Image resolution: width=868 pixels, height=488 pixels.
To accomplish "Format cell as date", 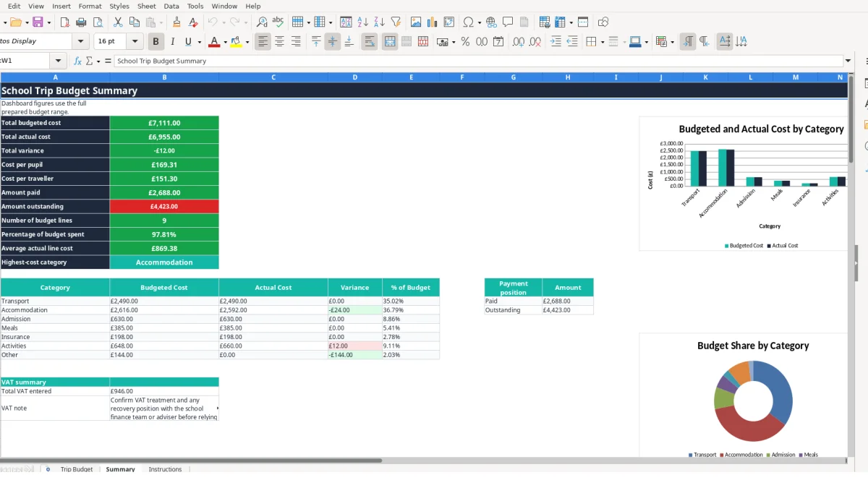I will [498, 42].
